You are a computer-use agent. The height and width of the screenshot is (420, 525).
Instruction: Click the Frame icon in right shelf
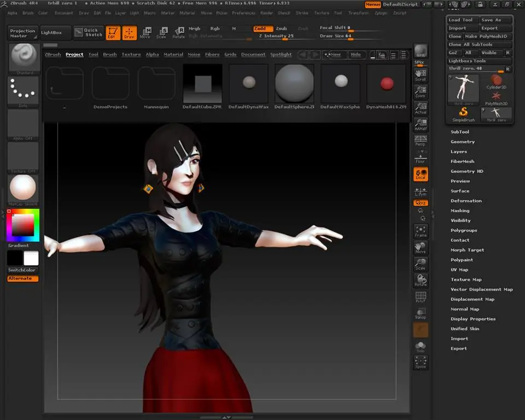click(421, 231)
